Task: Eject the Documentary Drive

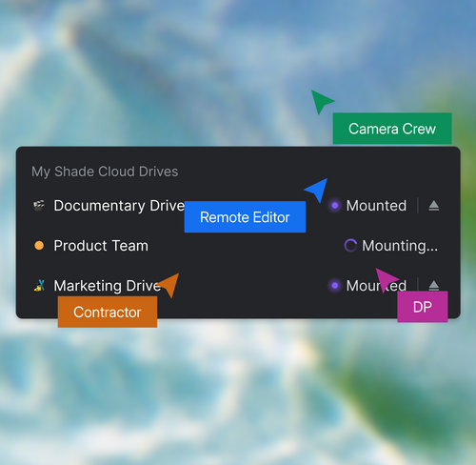Action: pos(433,206)
